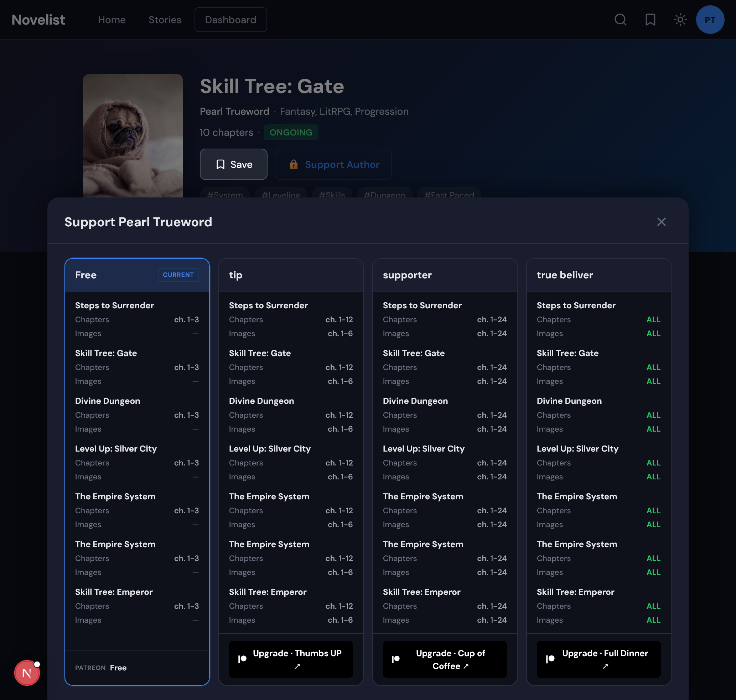736x700 pixels.
Task: Click the Support Author button
Action: click(333, 164)
